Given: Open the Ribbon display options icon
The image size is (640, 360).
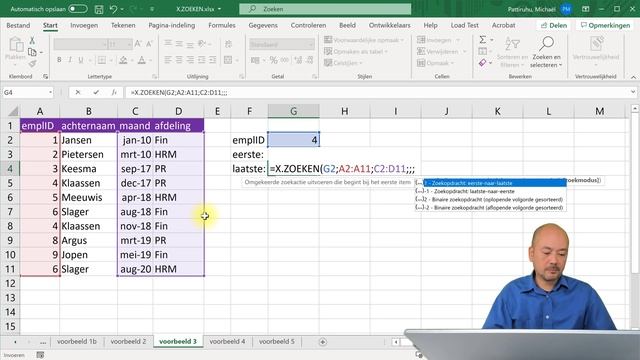Looking at the screenshot, I should point(586,9).
